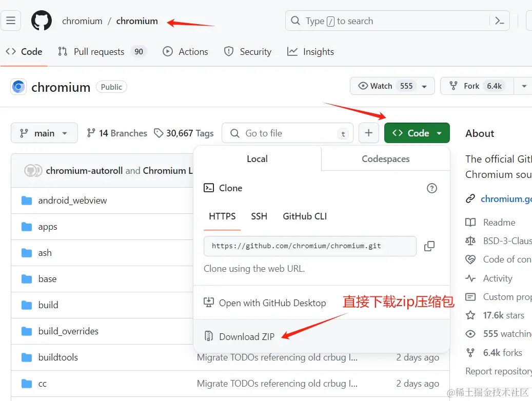Open the chromium.googlesource website link
The width and height of the screenshot is (532, 401).
[x=506, y=199]
